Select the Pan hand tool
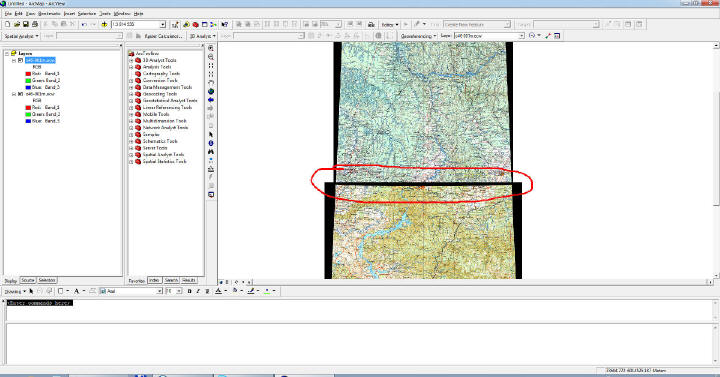The width and height of the screenshot is (720, 377). click(x=211, y=83)
